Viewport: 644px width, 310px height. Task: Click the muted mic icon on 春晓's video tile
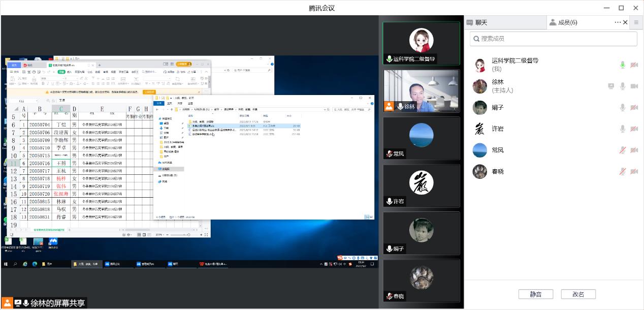pyautogui.click(x=389, y=296)
